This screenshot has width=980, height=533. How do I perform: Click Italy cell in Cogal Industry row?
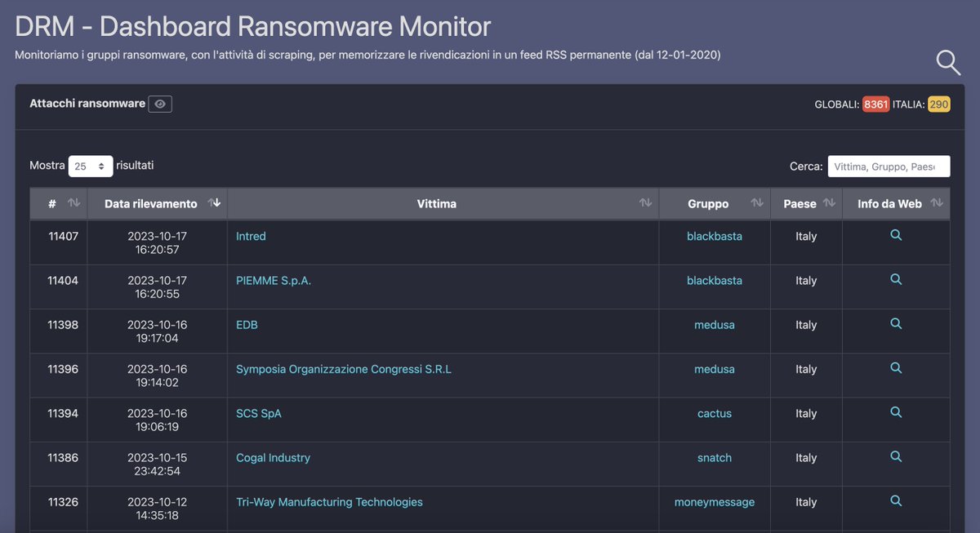tap(806, 458)
